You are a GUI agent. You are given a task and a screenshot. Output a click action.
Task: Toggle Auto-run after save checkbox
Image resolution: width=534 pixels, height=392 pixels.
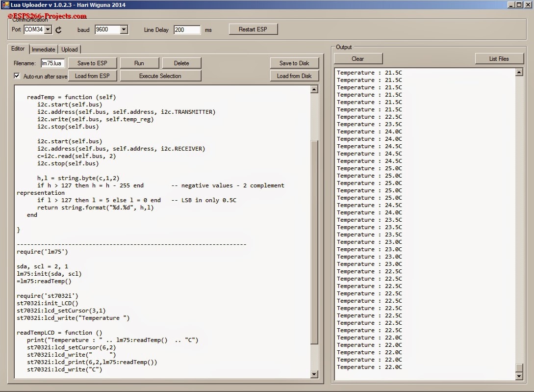17,76
